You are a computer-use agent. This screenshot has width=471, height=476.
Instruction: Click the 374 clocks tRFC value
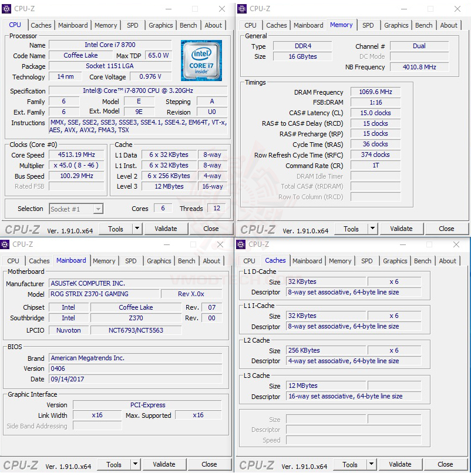click(x=375, y=155)
